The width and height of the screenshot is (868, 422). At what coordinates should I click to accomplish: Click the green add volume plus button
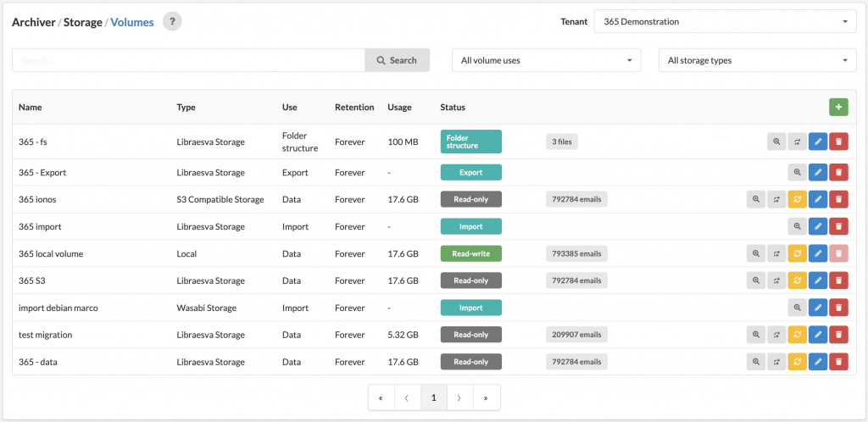[x=838, y=108]
